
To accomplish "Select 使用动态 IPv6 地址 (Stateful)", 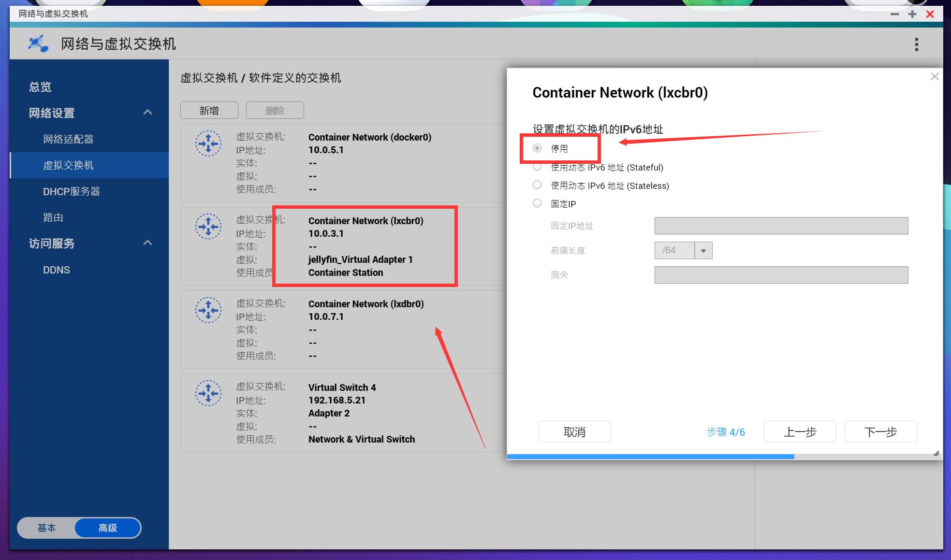I will 537,166.
